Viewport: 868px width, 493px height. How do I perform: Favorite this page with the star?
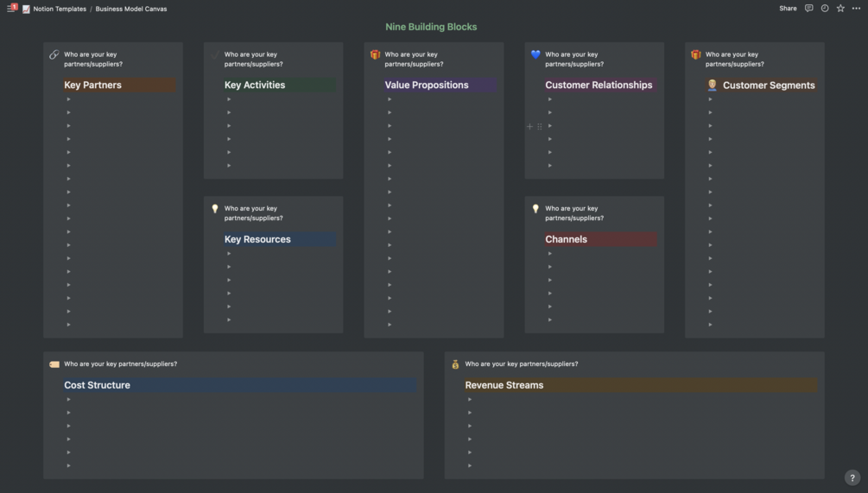pyautogui.click(x=840, y=9)
